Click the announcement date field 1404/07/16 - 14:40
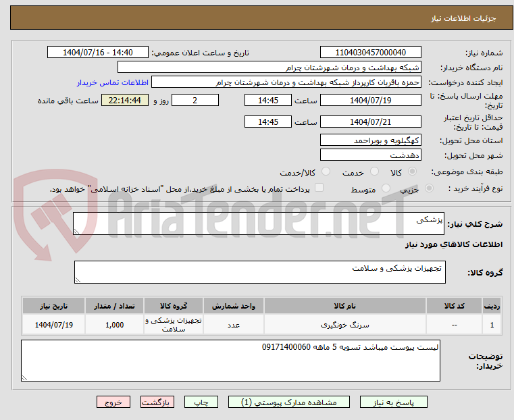 98,52
